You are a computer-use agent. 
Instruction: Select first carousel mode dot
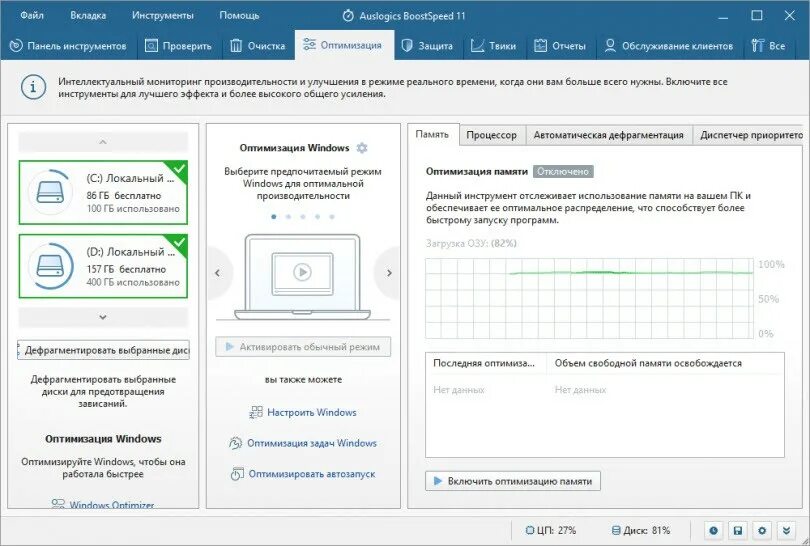(274, 217)
